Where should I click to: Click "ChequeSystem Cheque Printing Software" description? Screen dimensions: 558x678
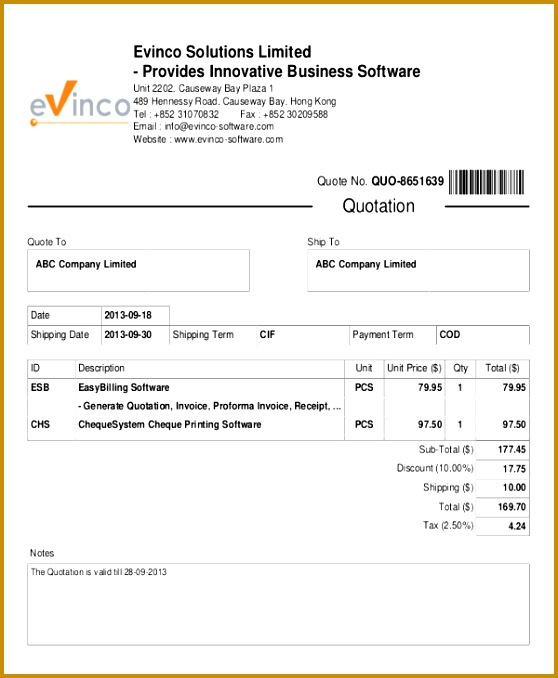(170, 425)
